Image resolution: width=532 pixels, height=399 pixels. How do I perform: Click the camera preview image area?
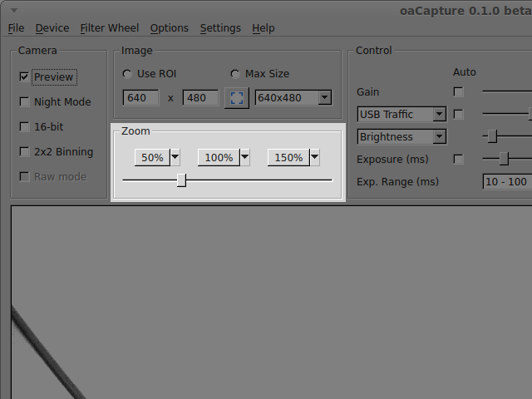click(x=272, y=303)
